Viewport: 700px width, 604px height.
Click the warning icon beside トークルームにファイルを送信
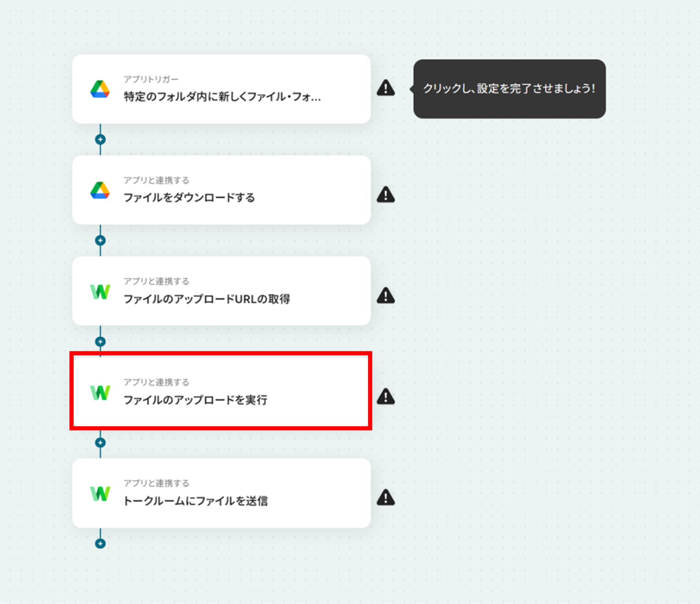coord(386,497)
